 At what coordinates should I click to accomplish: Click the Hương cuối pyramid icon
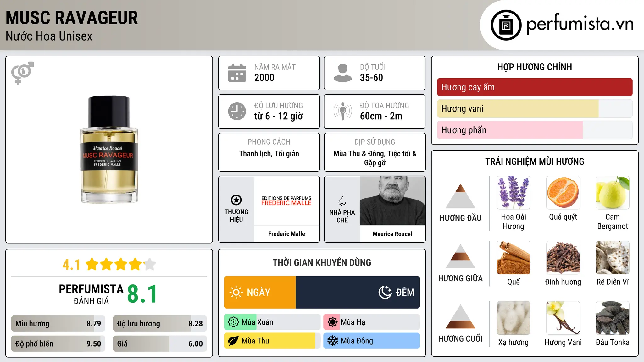coord(460,316)
